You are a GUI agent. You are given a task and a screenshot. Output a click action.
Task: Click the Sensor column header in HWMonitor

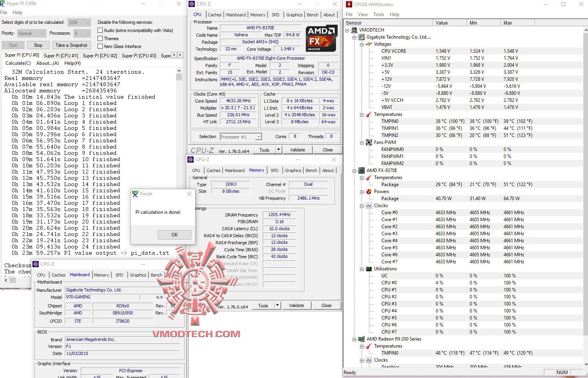point(388,23)
